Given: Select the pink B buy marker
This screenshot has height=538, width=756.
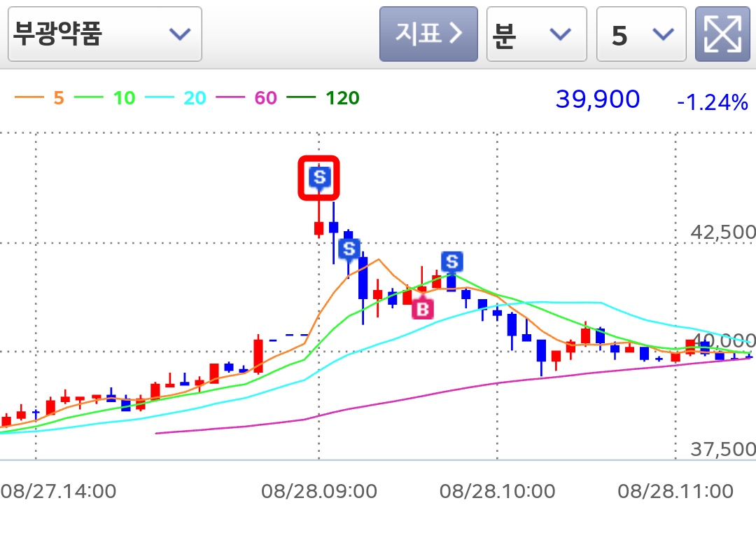Looking at the screenshot, I should (422, 308).
